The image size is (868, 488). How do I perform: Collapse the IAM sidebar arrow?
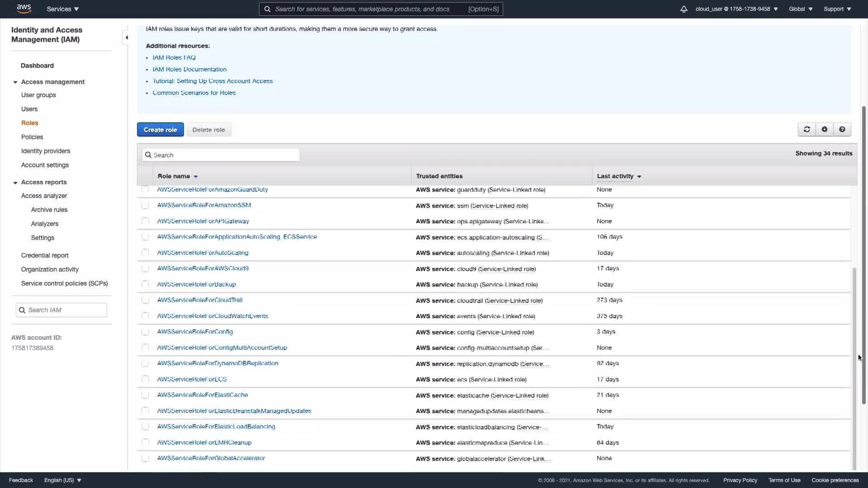[x=127, y=38]
